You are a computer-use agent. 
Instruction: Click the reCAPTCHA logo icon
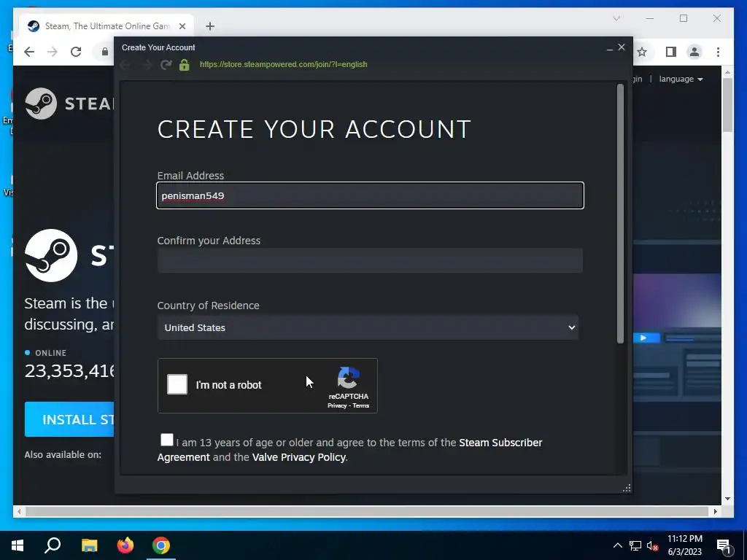pos(348,378)
